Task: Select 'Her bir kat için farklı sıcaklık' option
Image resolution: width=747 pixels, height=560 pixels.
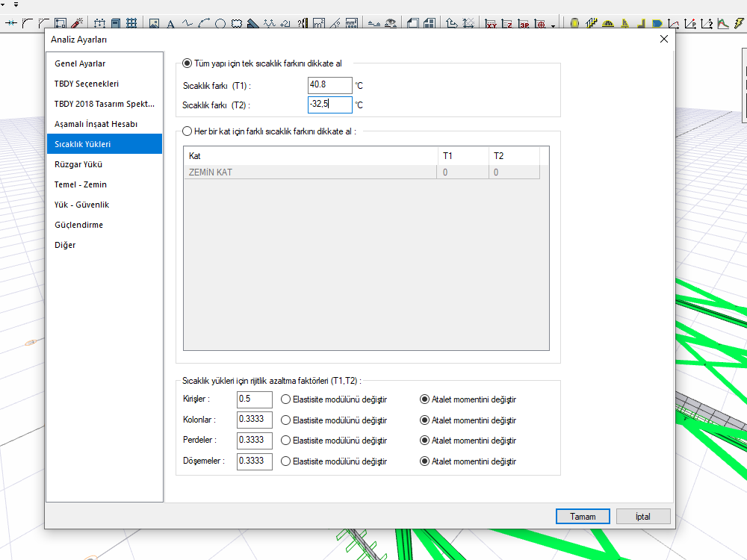Action: pos(187,131)
